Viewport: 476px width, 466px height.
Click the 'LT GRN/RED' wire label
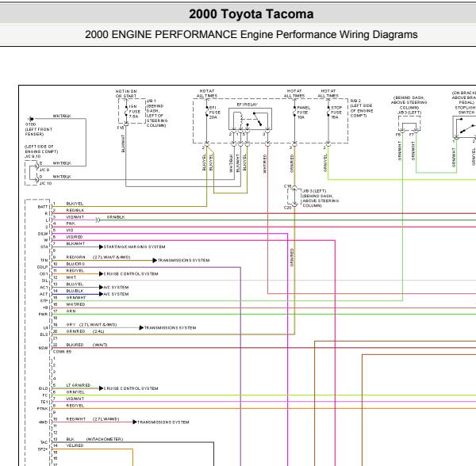[79, 385]
